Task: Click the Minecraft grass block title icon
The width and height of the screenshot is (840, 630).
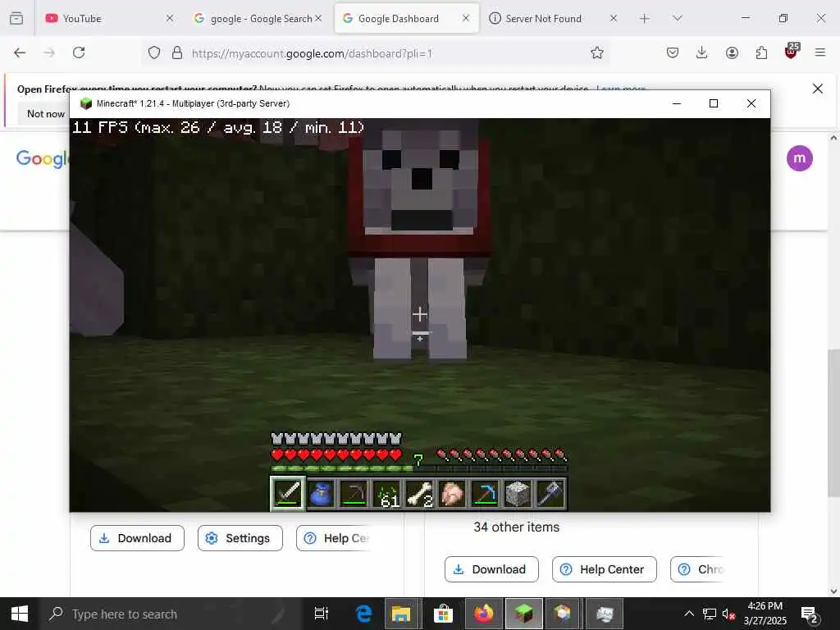Action: [x=85, y=103]
